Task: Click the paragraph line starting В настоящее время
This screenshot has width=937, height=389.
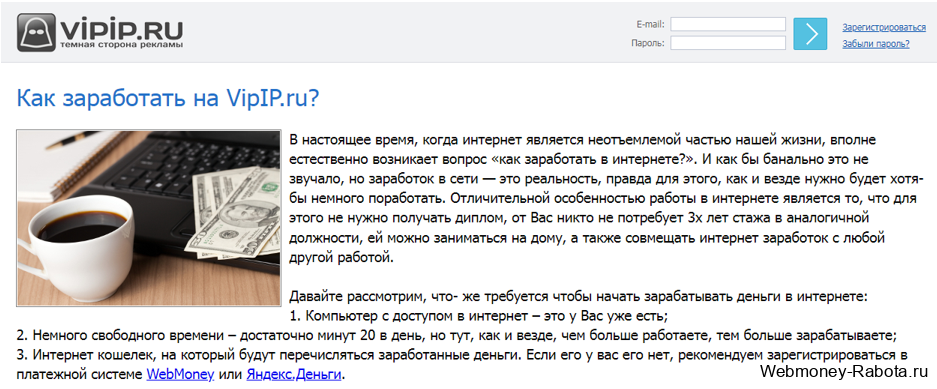Action: click(x=583, y=140)
